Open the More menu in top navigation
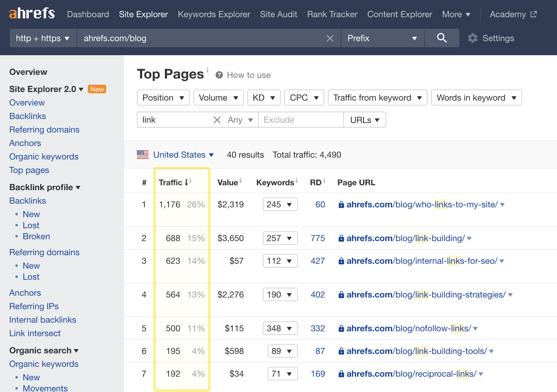This screenshot has width=557, height=392. coord(456,14)
